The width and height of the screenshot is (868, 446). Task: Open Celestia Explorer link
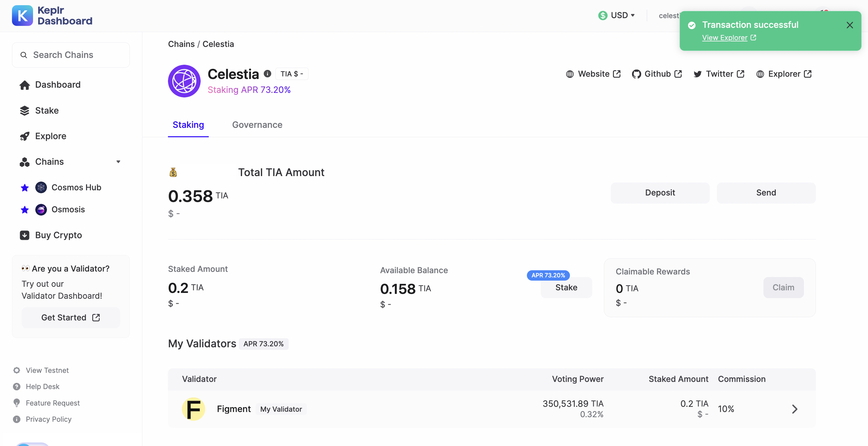(784, 74)
